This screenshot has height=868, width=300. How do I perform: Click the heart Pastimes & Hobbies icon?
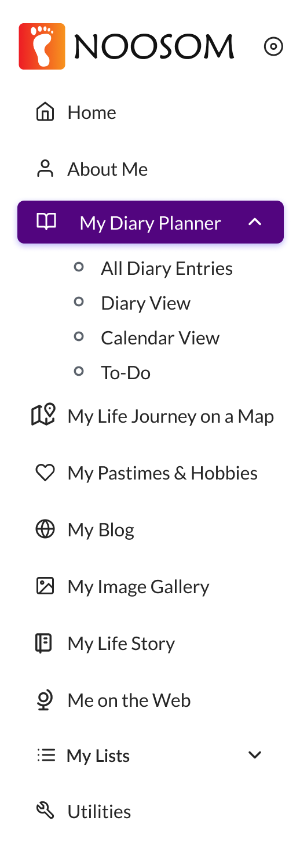pos(45,473)
